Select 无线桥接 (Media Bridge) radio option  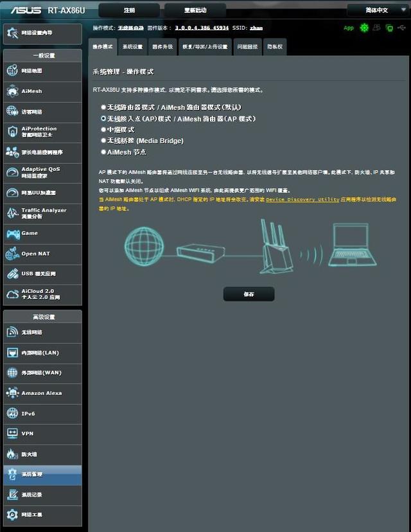pyautogui.click(x=103, y=140)
